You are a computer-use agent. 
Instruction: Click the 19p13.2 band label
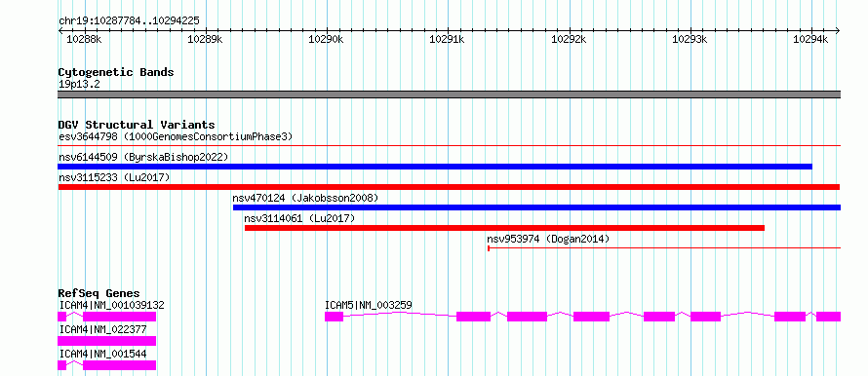pyautogui.click(x=79, y=85)
